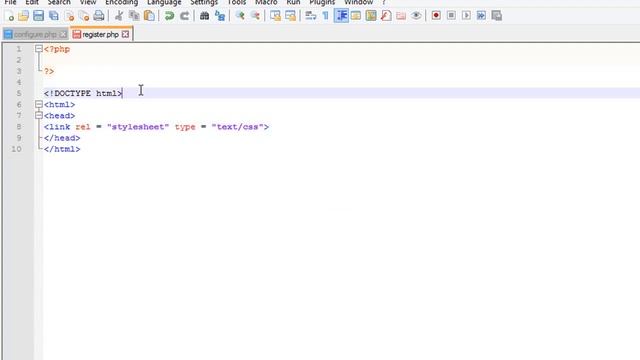This screenshot has height=360, width=640.
Task: Click the "text/css" string in code
Action: tap(238, 127)
